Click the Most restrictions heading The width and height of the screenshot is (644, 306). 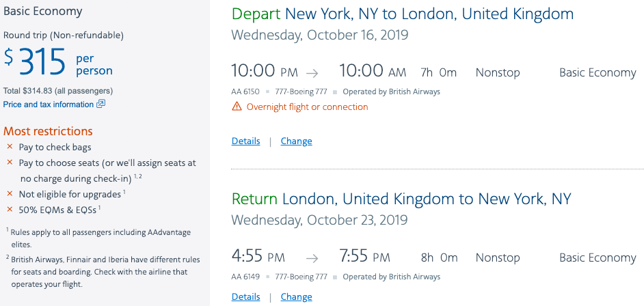click(48, 131)
